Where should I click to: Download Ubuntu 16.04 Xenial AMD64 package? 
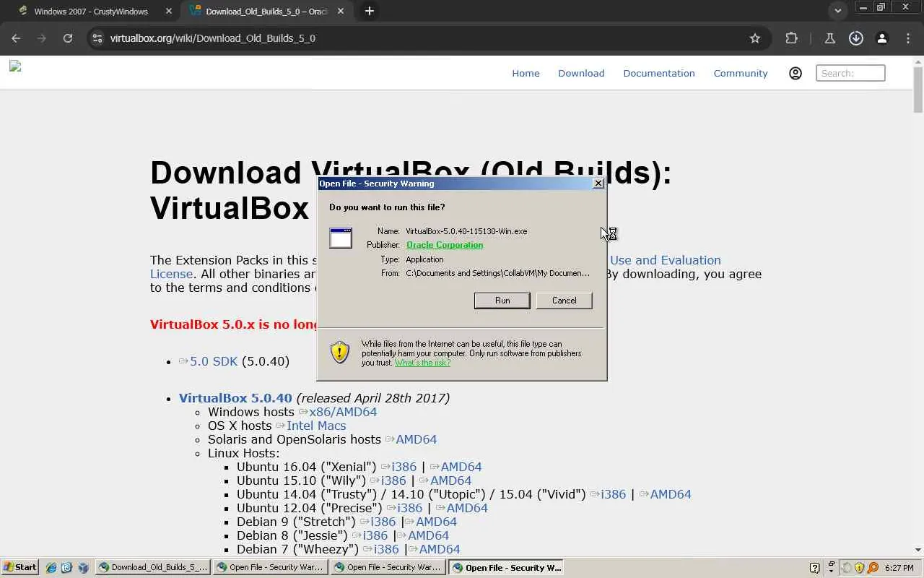pos(461,467)
